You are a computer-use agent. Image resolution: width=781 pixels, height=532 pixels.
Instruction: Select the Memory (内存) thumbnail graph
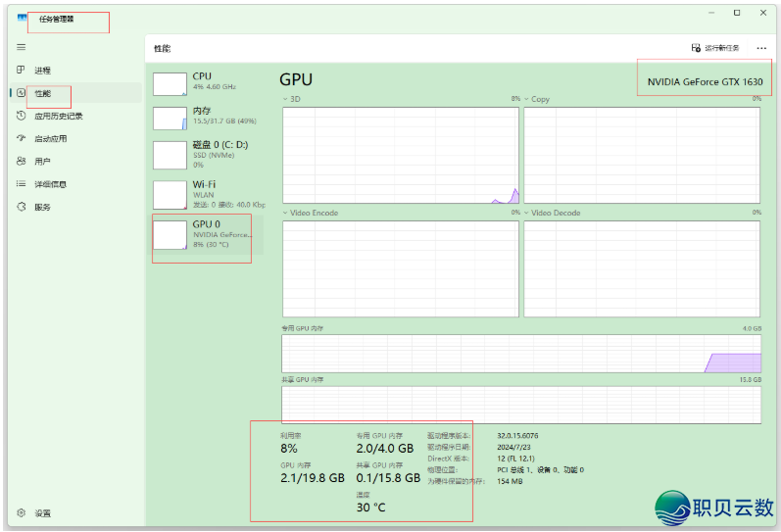pyautogui.click(x=170, y=118)
